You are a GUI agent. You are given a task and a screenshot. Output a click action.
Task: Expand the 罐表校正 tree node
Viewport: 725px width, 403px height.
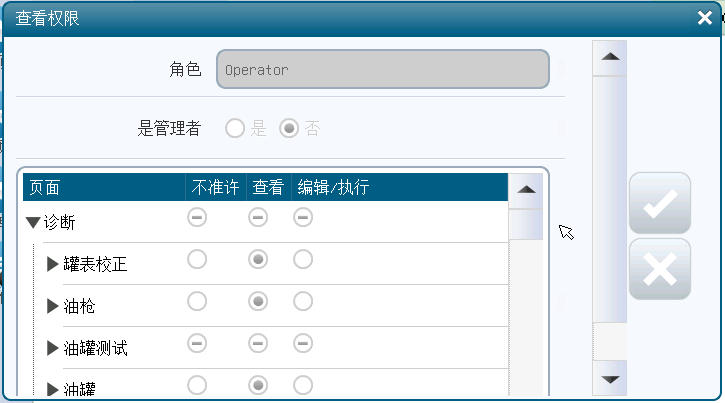pyautogui.click(x=53, y=265)
